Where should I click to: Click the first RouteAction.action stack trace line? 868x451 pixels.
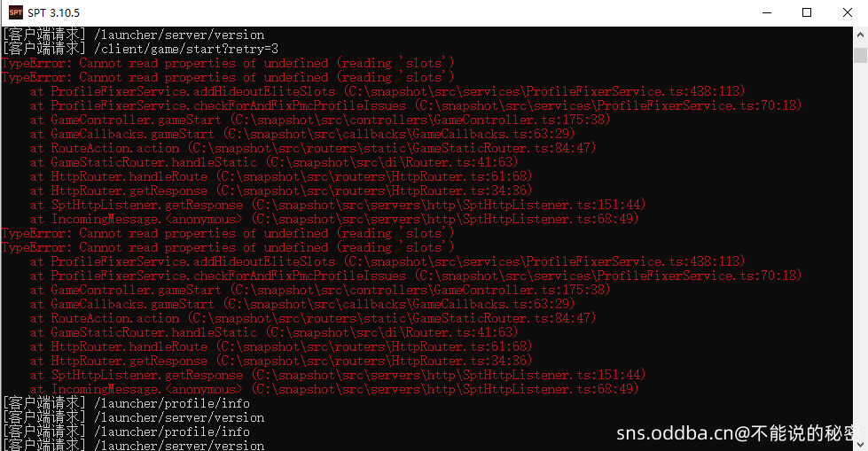pos(313,148)
